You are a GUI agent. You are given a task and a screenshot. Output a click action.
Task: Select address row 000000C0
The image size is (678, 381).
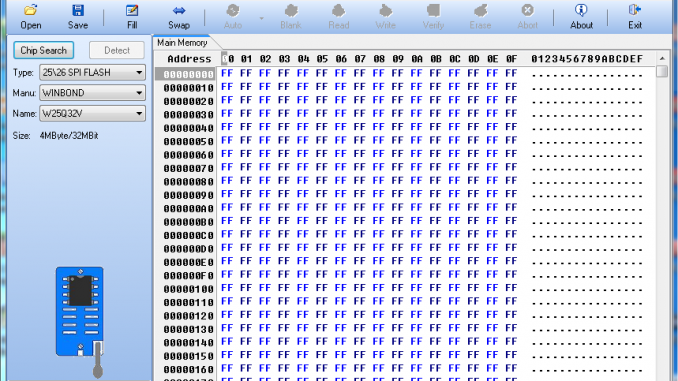189,235
